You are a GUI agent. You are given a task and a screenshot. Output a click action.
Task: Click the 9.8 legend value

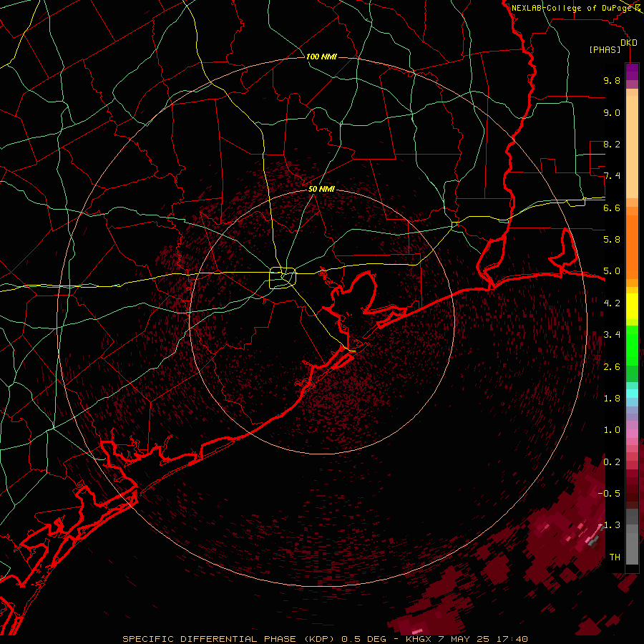pyautogui.click(x=612, y=80)
